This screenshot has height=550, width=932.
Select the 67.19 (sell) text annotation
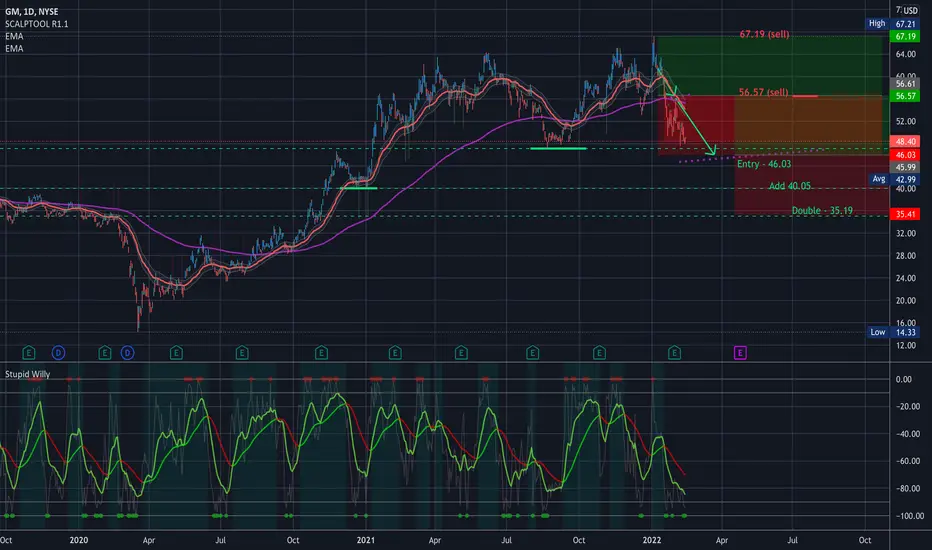(764, 34)
